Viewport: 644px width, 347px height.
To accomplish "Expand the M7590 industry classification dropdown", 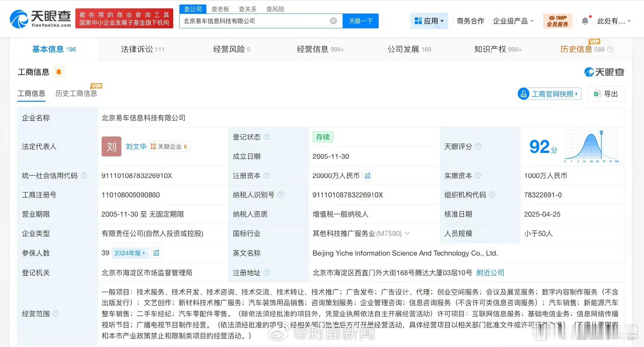I will (407, 234).
